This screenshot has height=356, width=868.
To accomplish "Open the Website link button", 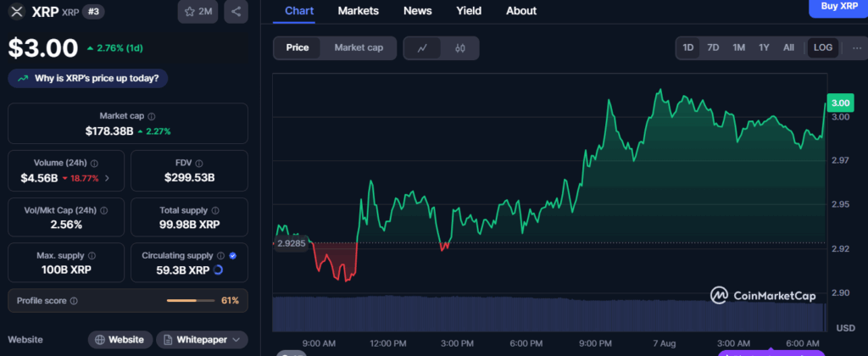I will 120,339.
